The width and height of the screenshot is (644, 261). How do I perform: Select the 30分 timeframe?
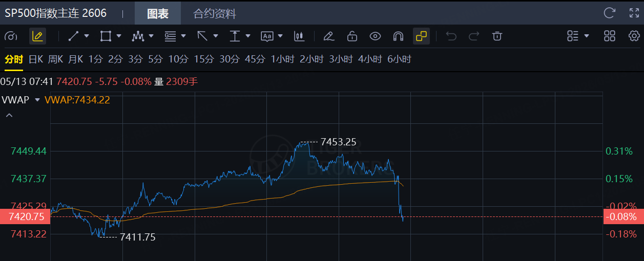click(x=230, y=59)
